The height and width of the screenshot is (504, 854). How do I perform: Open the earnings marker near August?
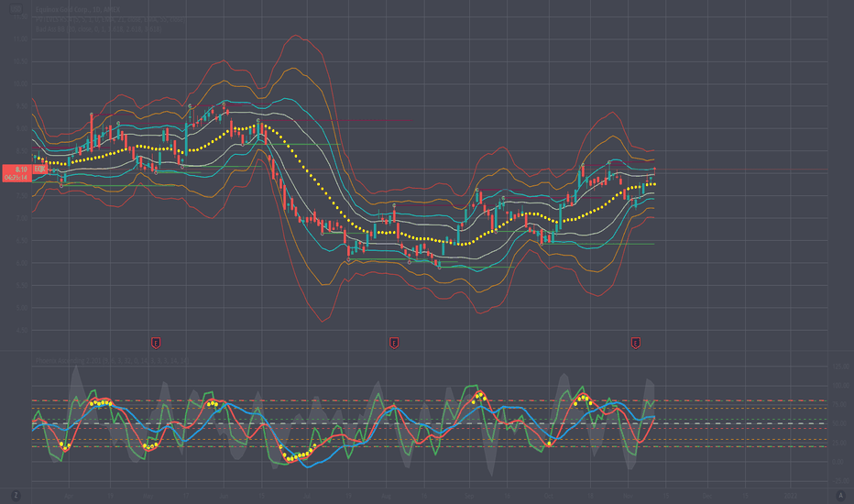pos(394,343)
